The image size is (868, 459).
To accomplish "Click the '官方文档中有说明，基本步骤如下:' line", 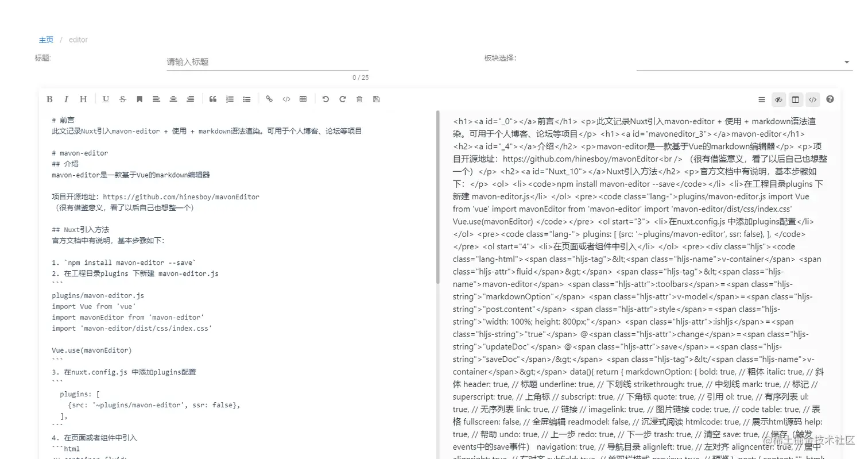I will (x=108, y=241).
